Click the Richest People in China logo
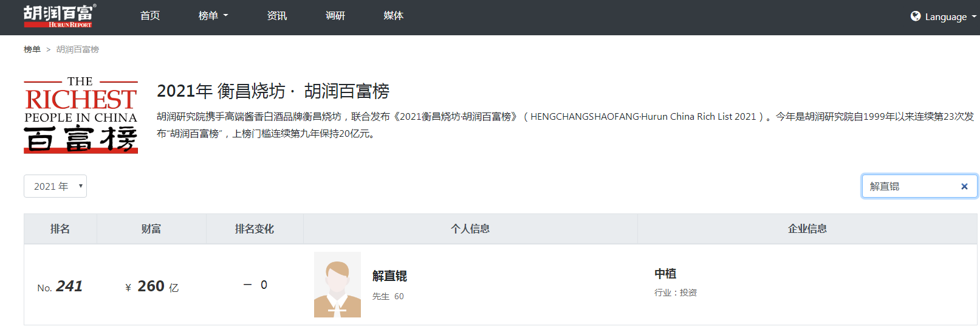This screenshot has width=980, height=329. coord(81,116)
